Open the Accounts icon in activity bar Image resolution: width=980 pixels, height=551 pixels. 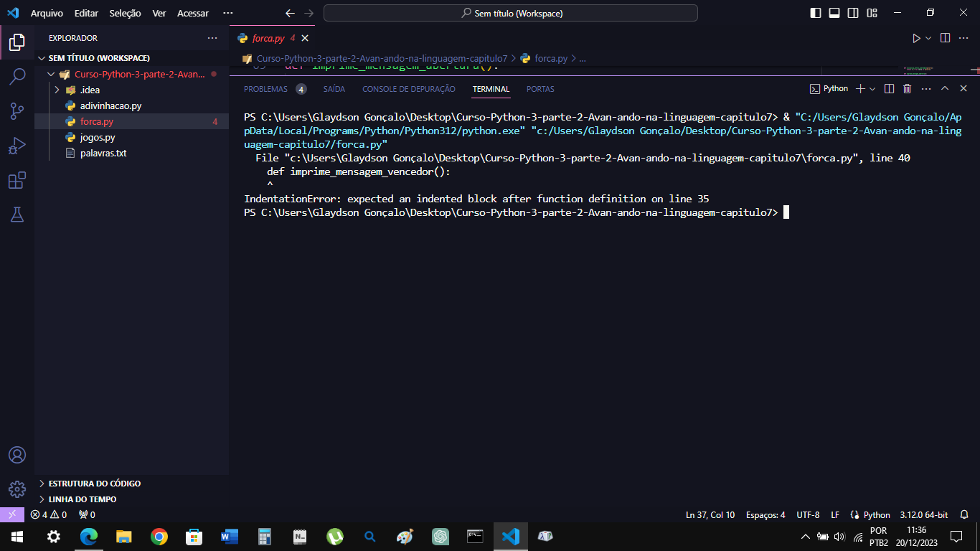coord(17,455)
